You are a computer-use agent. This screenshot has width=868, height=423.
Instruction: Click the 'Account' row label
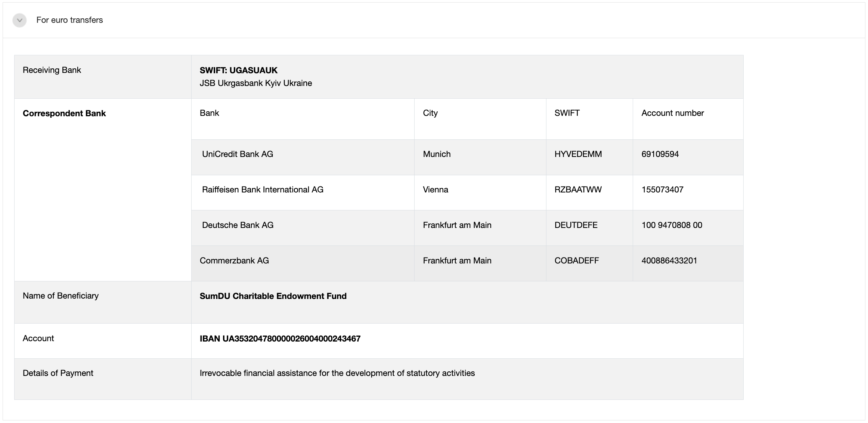click(x=38, y=338)
